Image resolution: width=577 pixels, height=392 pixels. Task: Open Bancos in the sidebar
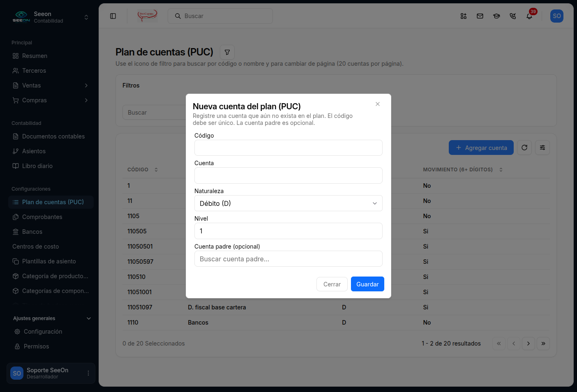pos(51,232)
